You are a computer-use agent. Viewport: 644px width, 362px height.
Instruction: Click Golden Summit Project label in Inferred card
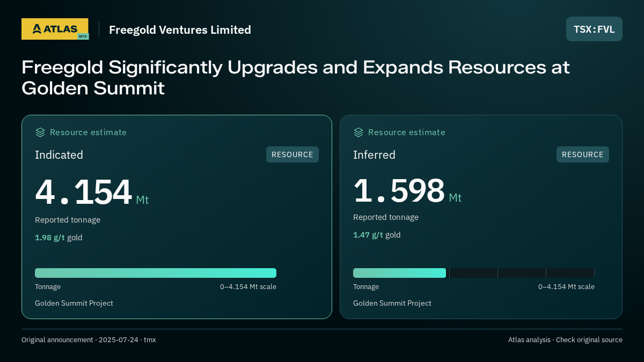click(392, 304)
